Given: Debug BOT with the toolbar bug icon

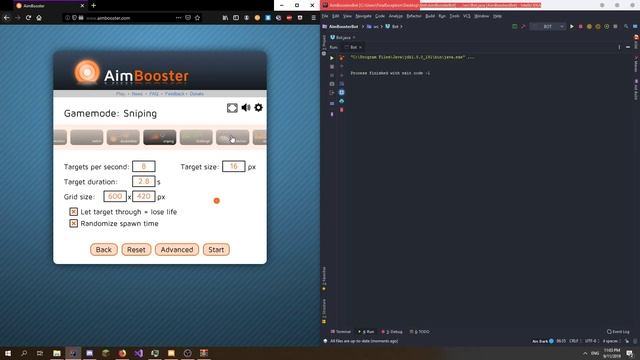Looking at the screenshot, I should pos(580,27).
